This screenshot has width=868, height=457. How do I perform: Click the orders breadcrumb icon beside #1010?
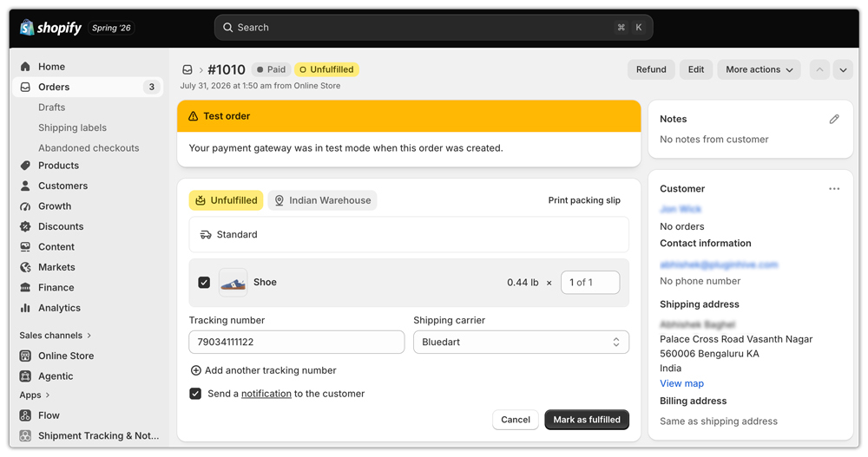tap(187, 69)
